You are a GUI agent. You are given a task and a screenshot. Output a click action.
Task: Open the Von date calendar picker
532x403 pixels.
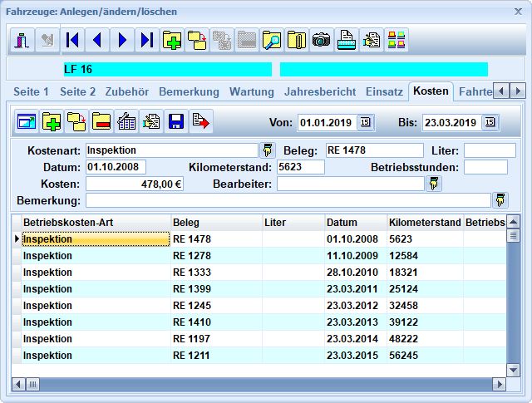point(365,122)
